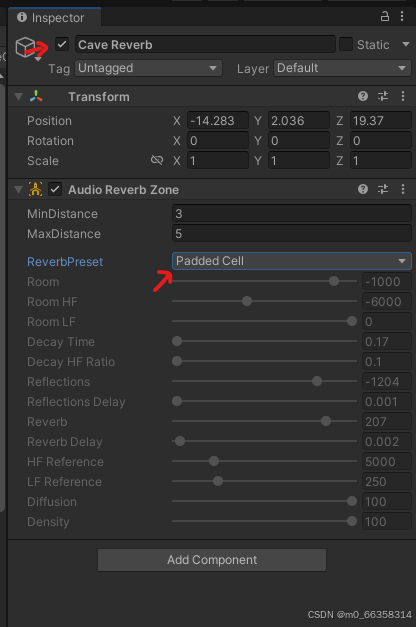Enable the Static checkbox

click(346, 44)
